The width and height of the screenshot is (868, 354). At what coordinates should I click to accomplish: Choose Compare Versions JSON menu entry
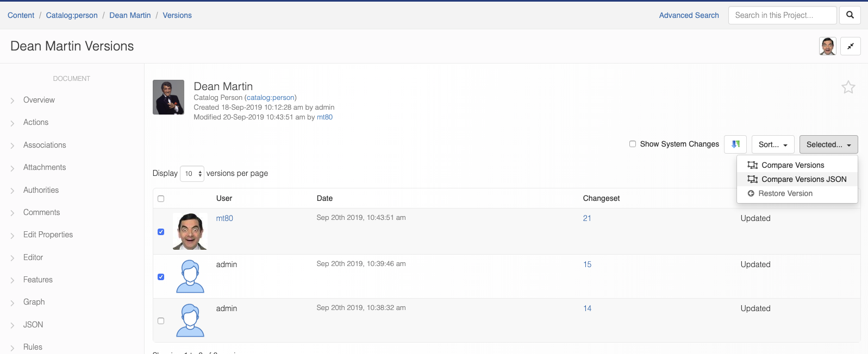coord(803,179)
